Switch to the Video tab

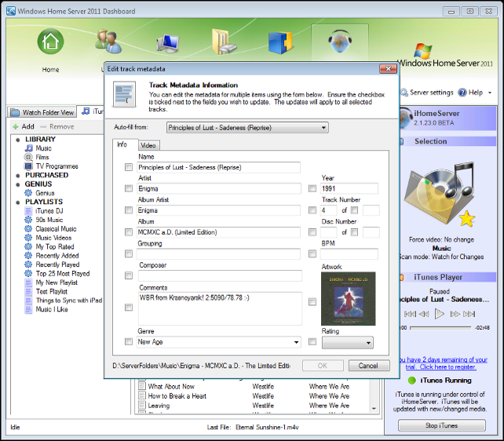[x=149, y=145]
